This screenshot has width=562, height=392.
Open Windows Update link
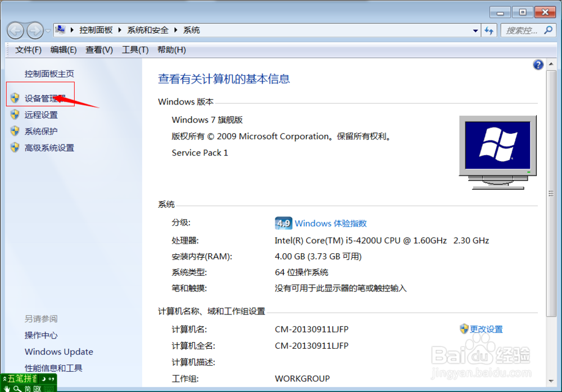point(59,352)
